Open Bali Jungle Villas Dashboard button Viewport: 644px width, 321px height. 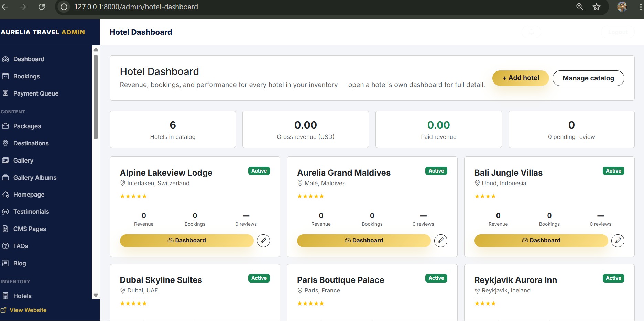click(x=541, y=241)
